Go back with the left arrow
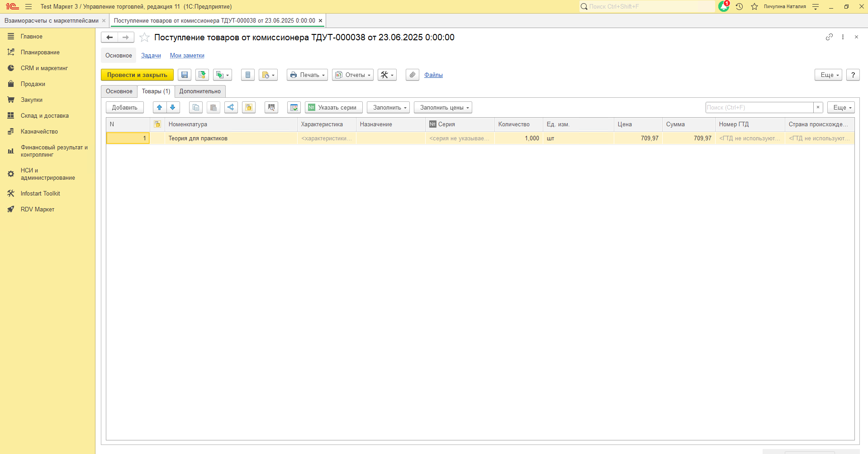868x454 pixels. click(x=109, y=37)
